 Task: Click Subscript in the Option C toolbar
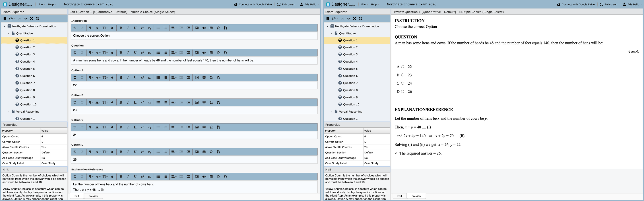[149, 127]
